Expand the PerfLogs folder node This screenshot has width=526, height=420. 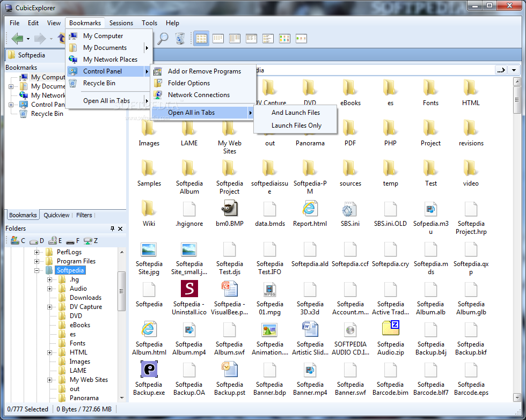(36, 252)
